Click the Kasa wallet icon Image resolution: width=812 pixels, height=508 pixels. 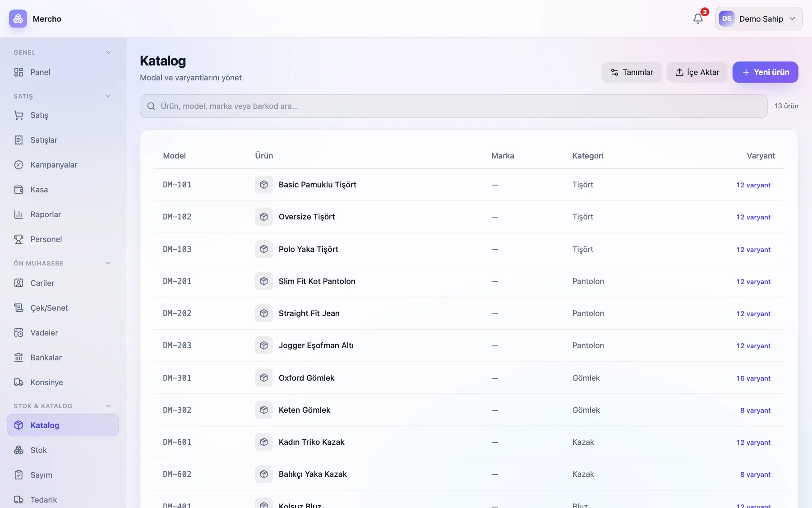pyautogui.click(x=18, y=190)
